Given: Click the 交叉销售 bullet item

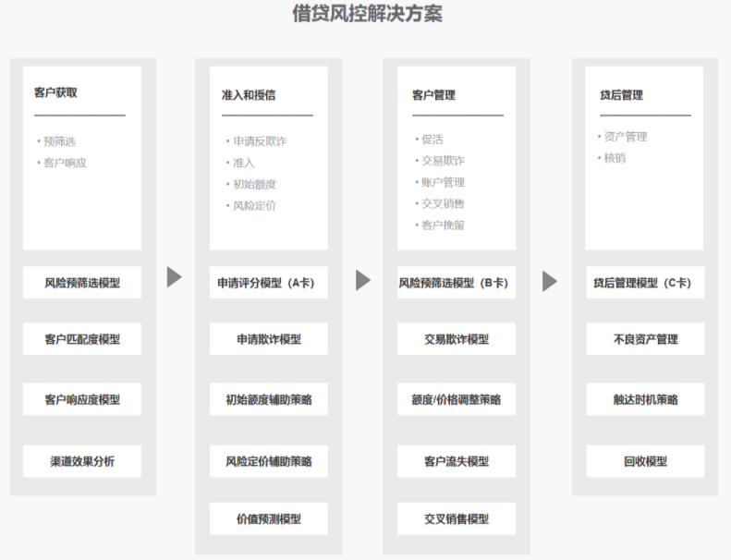Looking at the screenshot, I should click(440, 204).
